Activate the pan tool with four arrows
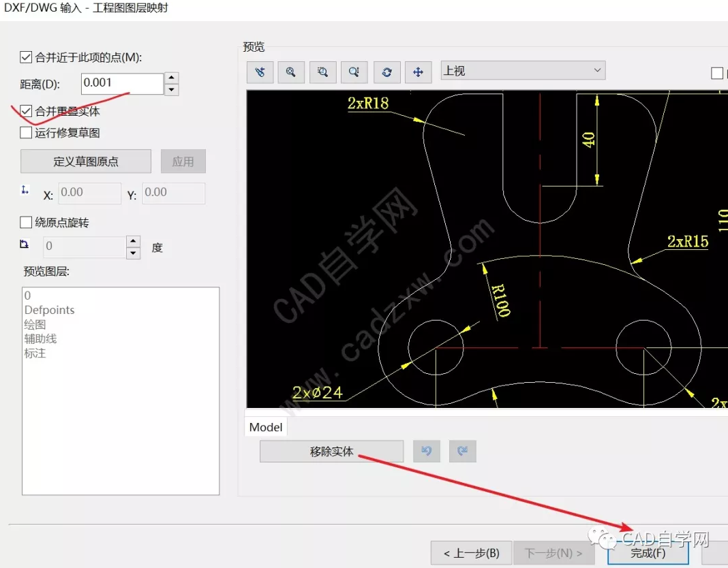This screenshot has height=568, width=728. pyautogui.click(x=418, y=72)
